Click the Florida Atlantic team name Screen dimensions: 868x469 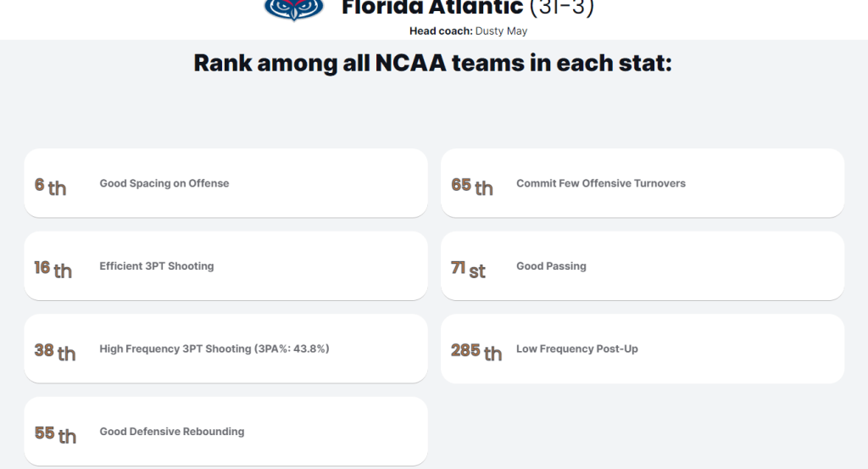(x=432, y=8)
